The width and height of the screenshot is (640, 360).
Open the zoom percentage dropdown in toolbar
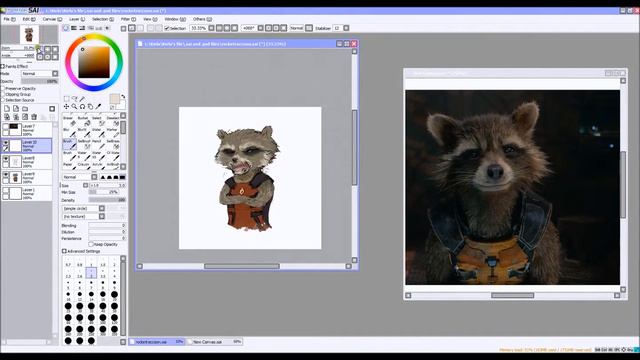pyautogui.click(x=211, y=28)
